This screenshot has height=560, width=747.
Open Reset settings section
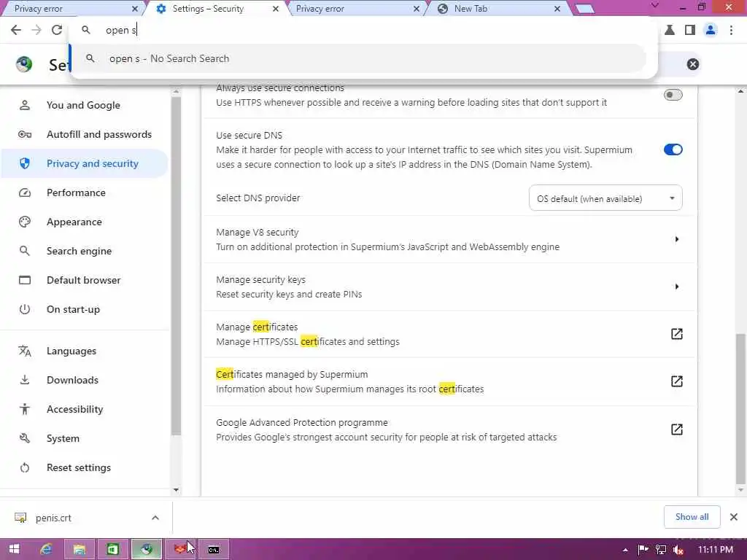79,467
